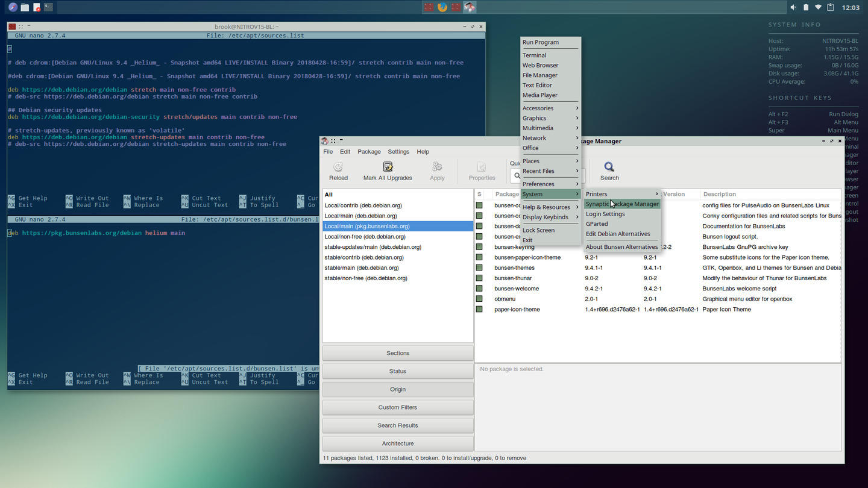The image size is (868, 488).
Task: Sort by the Description column header
Action: 770,194
